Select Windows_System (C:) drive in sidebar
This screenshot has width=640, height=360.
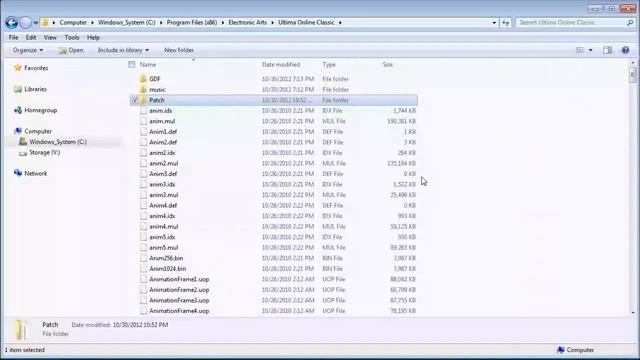tap(58, 142)
